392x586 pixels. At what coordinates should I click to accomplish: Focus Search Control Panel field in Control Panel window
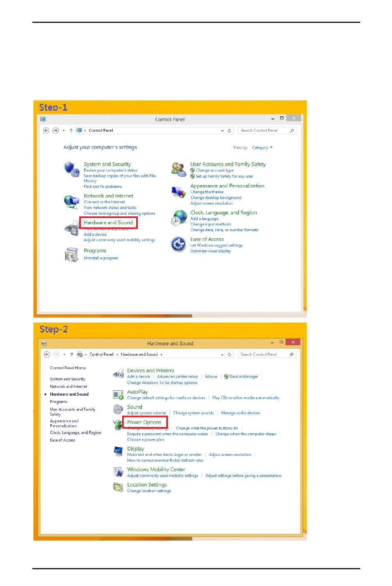[267, 130]
